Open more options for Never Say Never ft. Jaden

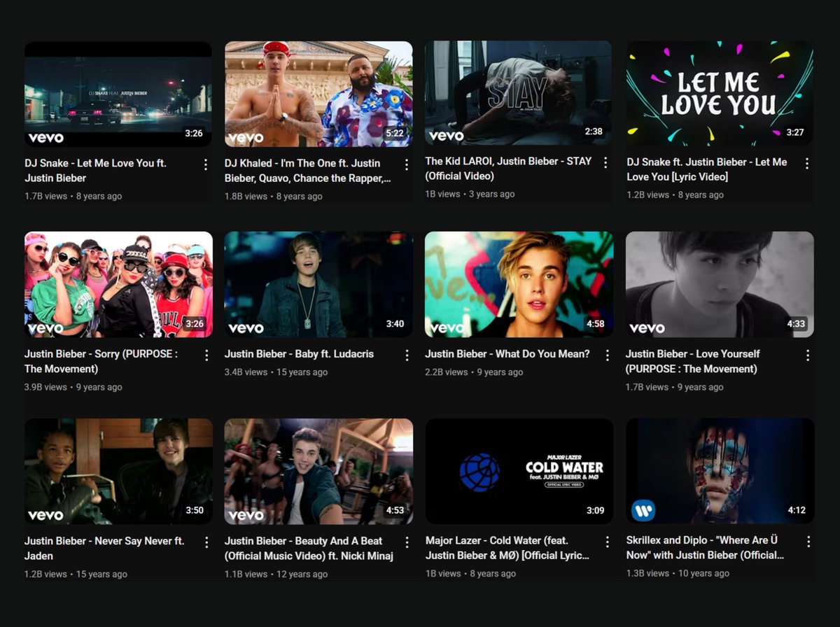point(206,542)
